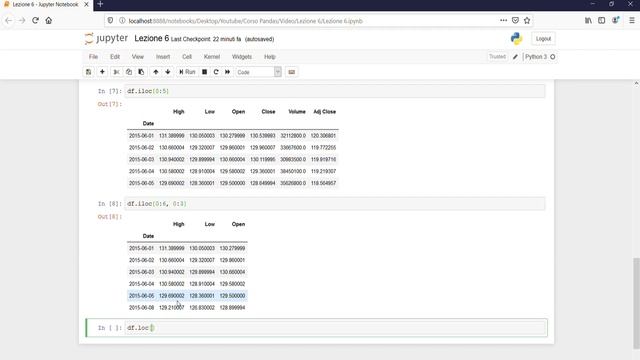The width and height of the screenshot is (640, 360).
Task: Open the browser library icon
Action: click(x=588, y=20)
